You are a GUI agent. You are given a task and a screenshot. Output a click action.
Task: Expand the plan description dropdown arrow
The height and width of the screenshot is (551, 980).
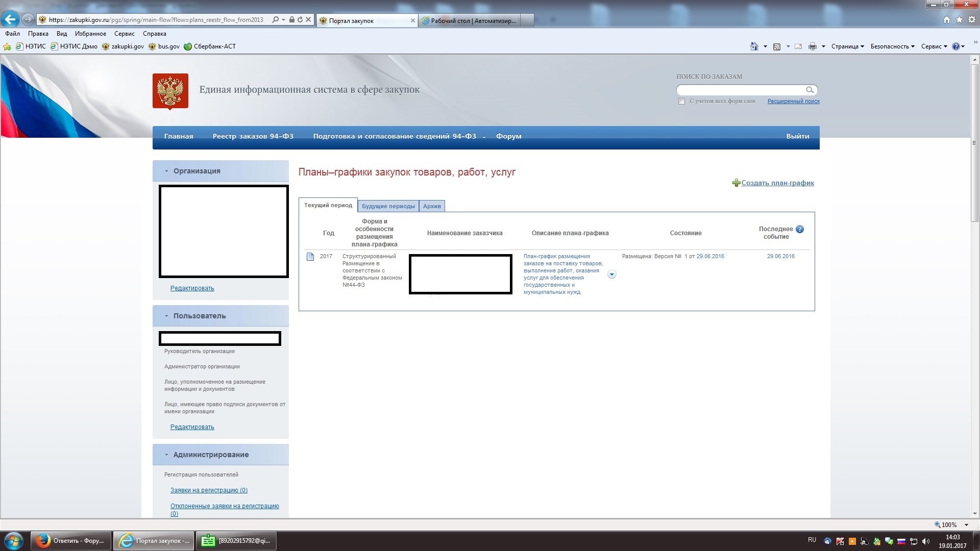[612, 274]
